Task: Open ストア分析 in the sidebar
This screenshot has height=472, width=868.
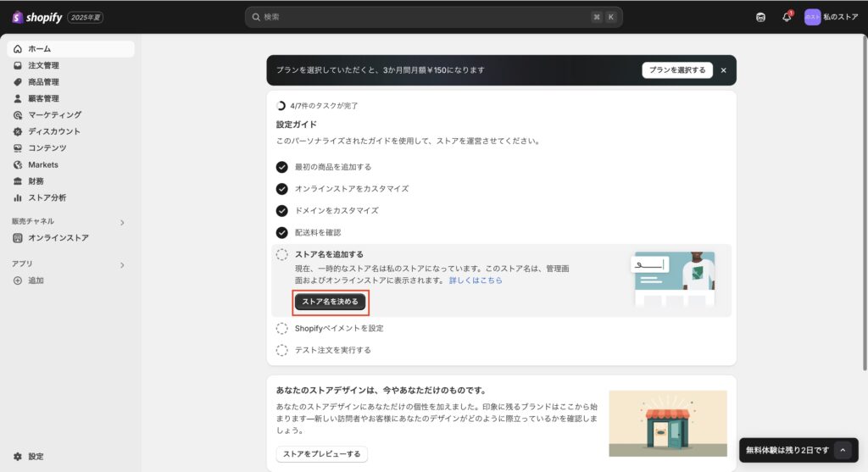Action: tap(47, 197)
